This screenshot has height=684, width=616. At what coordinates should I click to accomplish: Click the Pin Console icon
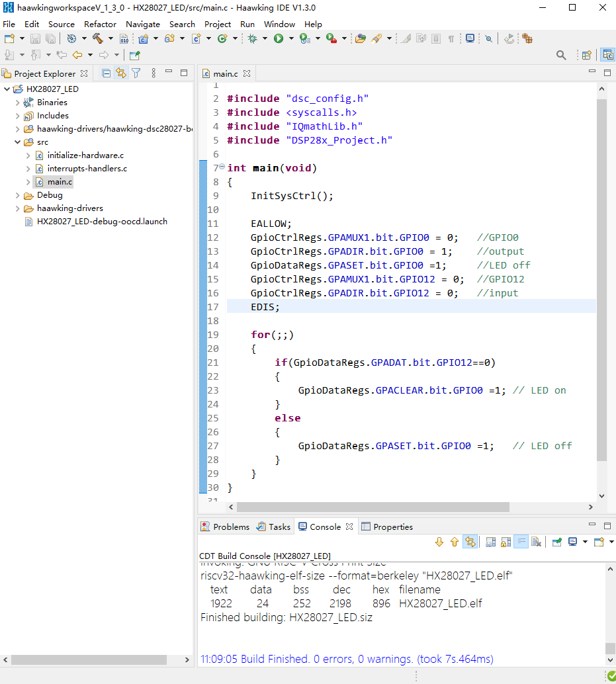[557, 542]
